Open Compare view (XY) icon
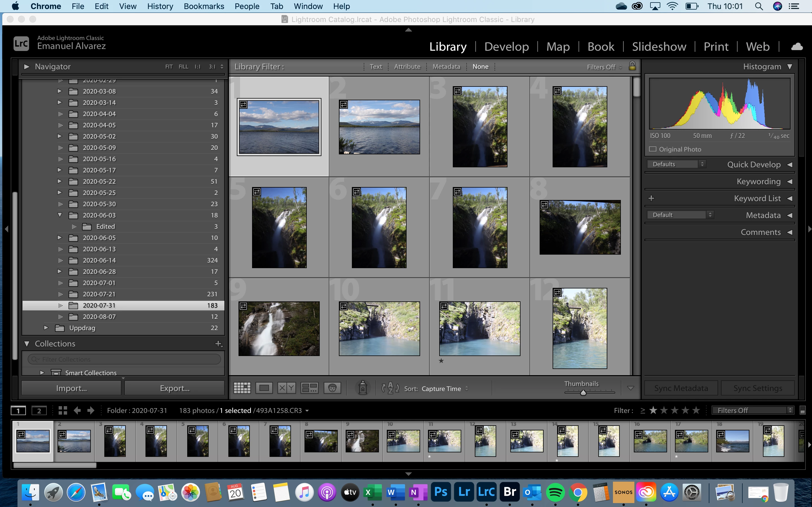The image size is (812, 507). tap(286, 388)
